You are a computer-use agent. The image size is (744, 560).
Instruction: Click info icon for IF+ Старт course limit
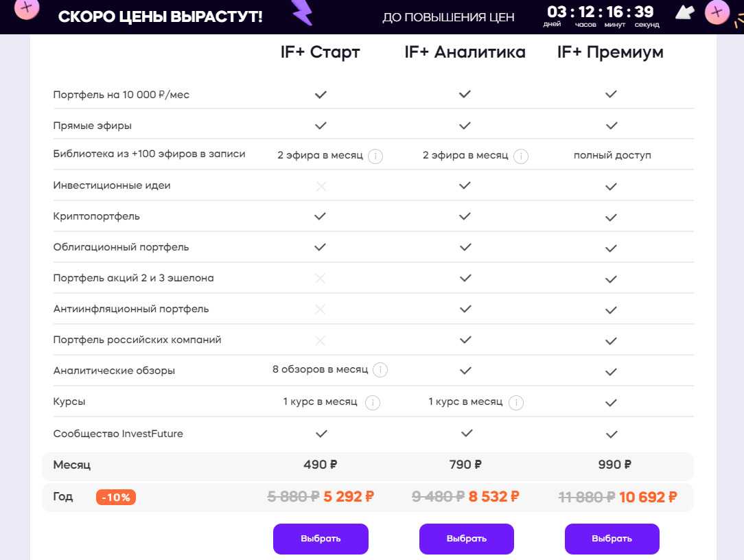[373, 402]
